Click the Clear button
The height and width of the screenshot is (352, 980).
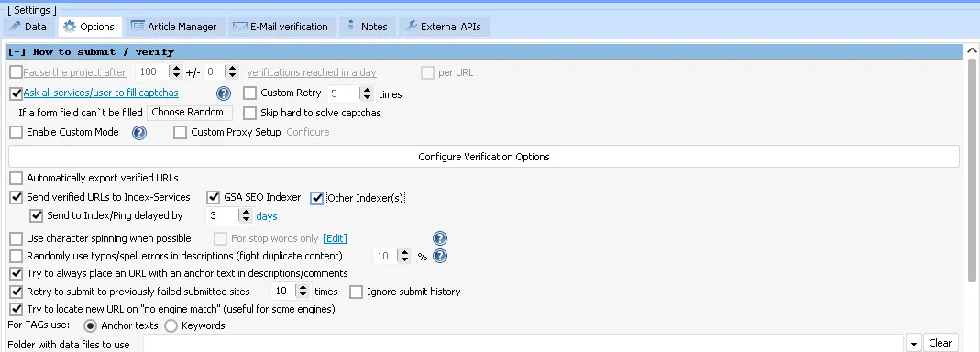point(940,343)
